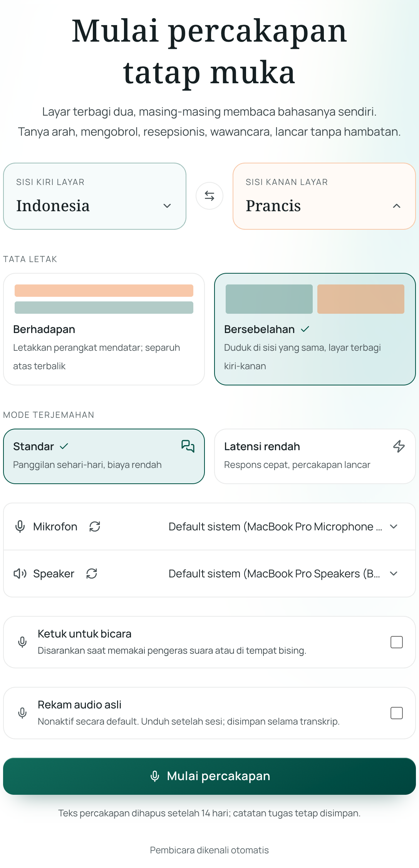This screenshot has width=419, height=868.
Task: Click the speaker icon beside Speaker
Action: (x=20, y=574)
